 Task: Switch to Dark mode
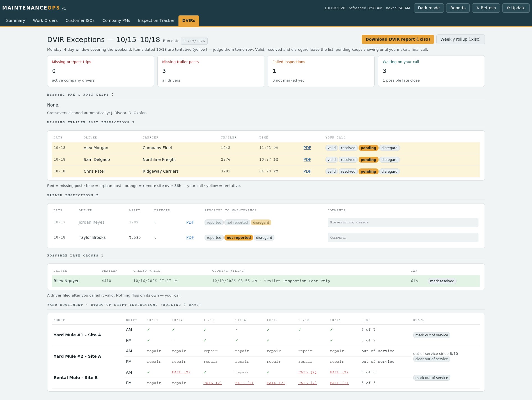[428, 8]
